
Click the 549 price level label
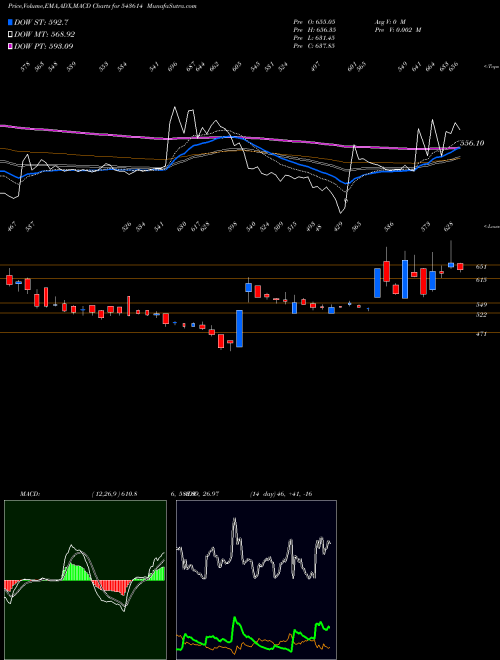[481, 304]
